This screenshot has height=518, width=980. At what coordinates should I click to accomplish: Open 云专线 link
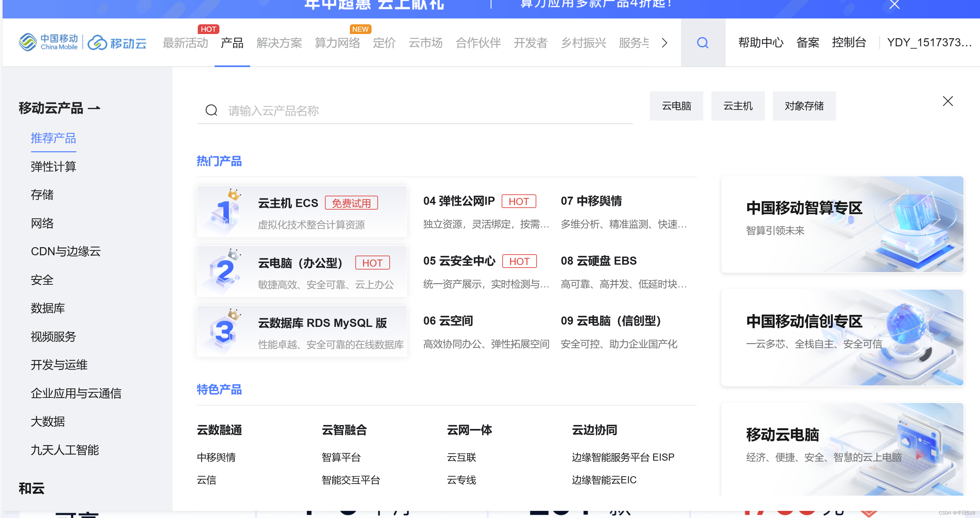462,480
